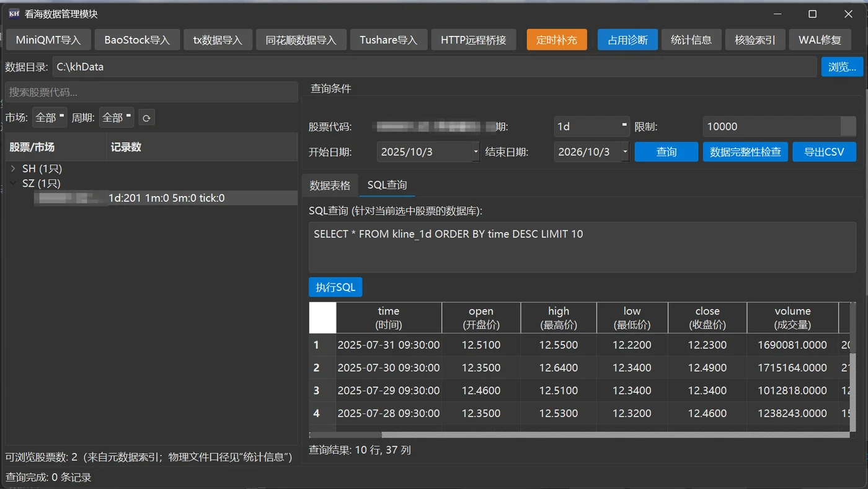Click the 限制 value field showing 10000
This screenshot has width=868, height=489.
[771, 127]
